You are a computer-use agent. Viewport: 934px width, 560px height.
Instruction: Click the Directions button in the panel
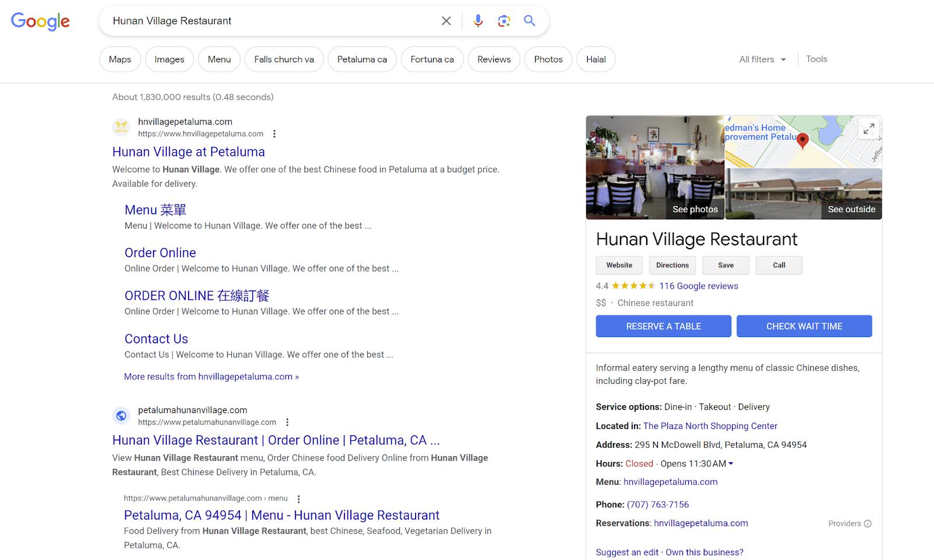pos(672,265)
